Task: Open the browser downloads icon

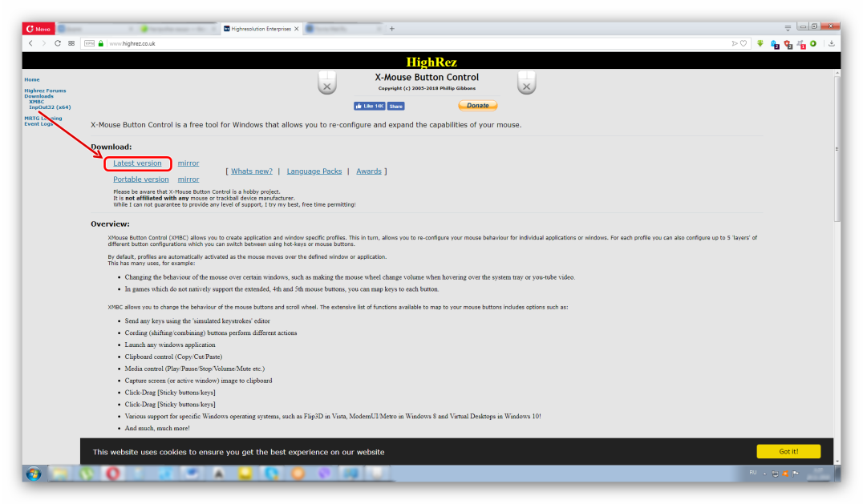Action: click(832, 43)
